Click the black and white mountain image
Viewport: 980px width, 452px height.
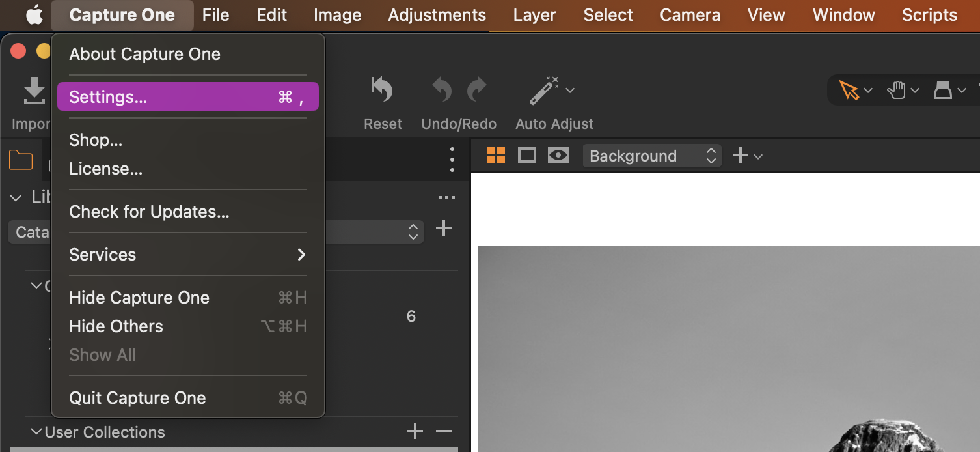[x=729, y=349]
